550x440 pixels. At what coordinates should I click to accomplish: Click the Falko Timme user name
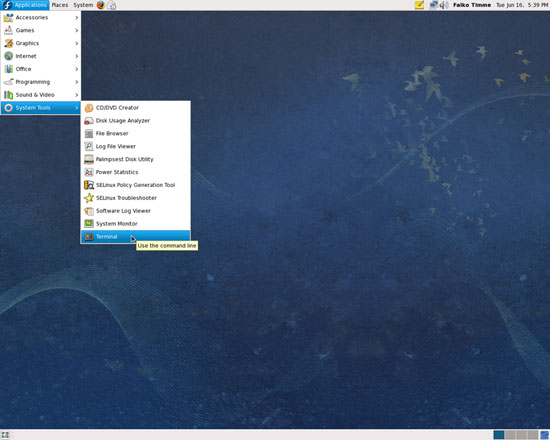pyautogui.click(x=472, y=5)
